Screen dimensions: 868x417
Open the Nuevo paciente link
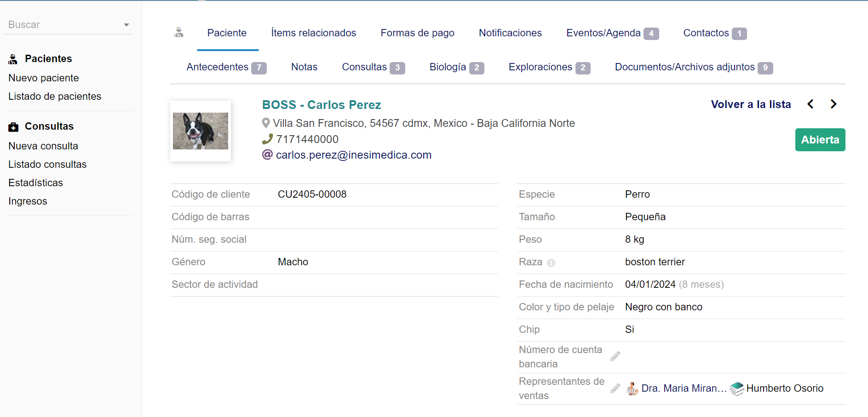point(43,78)
